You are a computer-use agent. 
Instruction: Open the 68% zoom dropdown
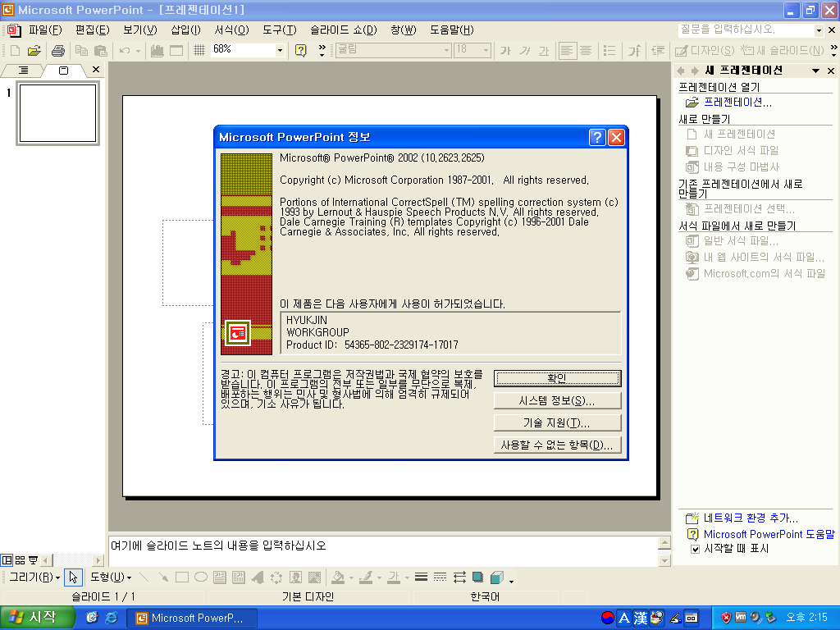pos(280,50)
